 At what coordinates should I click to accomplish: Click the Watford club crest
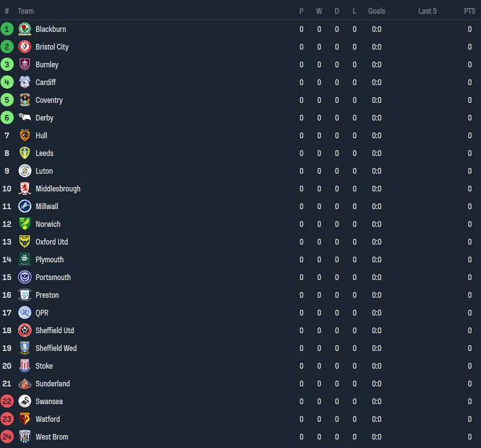point(25,419)
